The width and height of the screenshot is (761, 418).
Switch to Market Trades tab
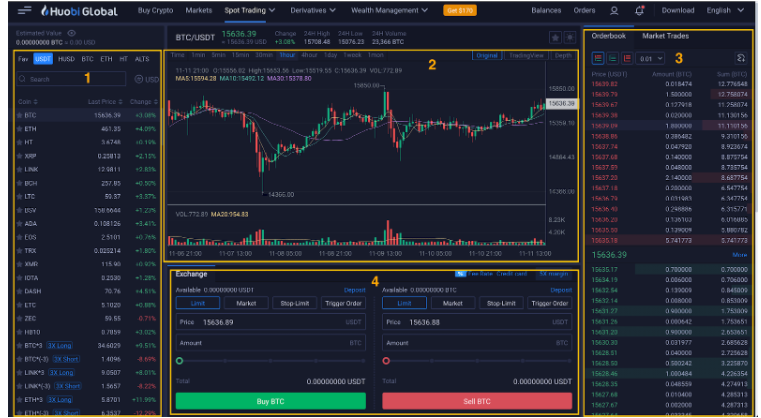point(665,36)
